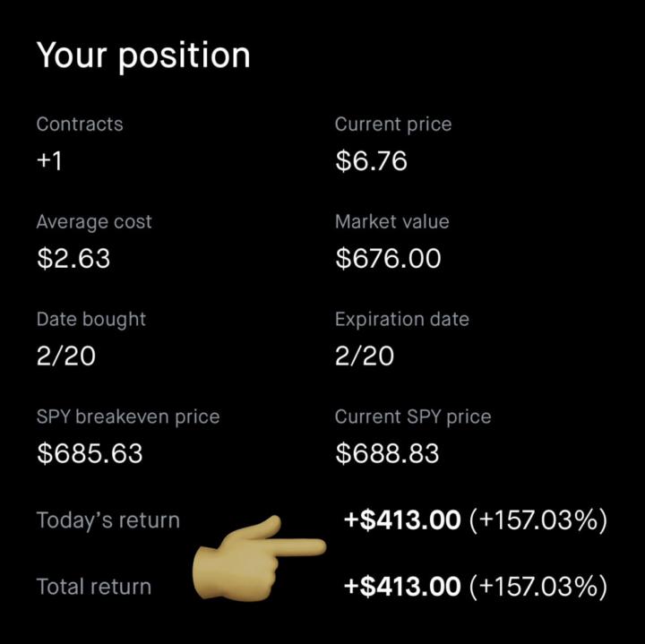Image resolution: width=645 pixels, height=644 pixels.
Task: Click the "Expiration date" label
Action: coord(401,320)
